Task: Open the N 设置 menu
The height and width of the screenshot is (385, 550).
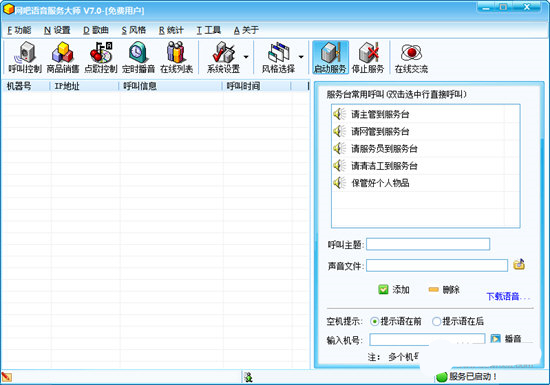Action: coord(57,31)
